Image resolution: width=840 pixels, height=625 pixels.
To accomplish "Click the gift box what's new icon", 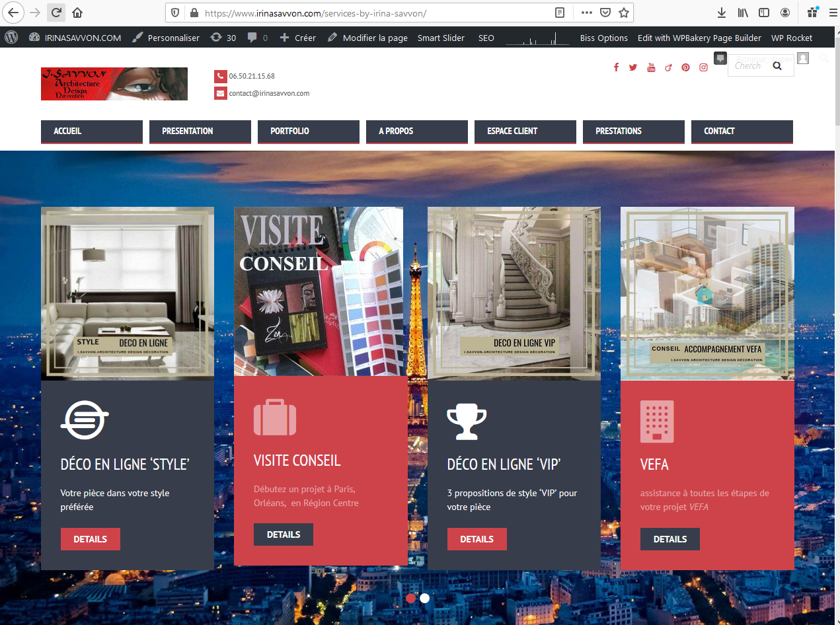I will pyautogui.click(x=812, y=13).
